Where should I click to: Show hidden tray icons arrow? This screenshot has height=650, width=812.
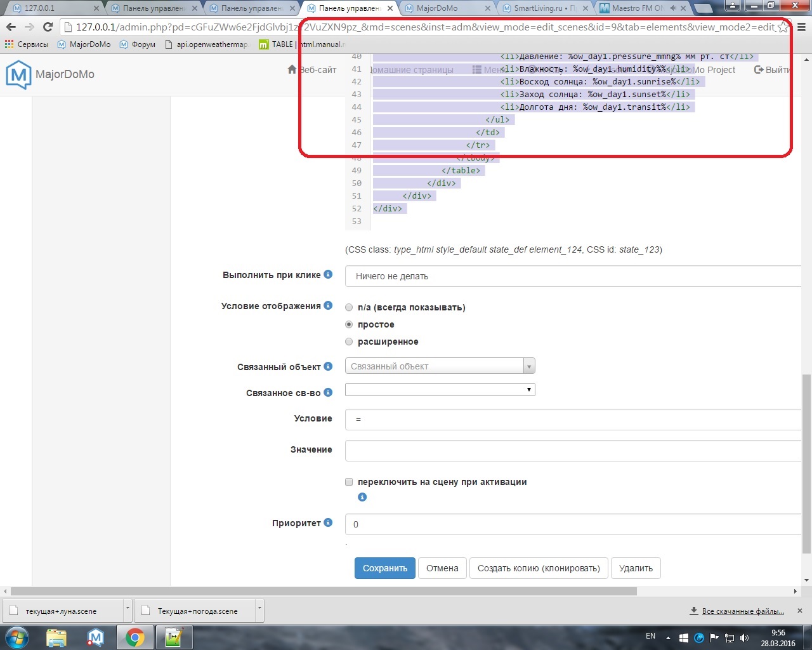coord(668,637)
